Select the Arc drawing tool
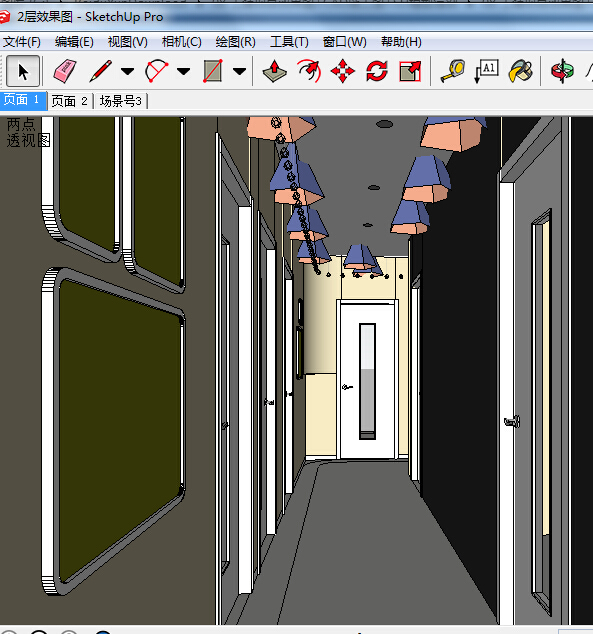This screenshot has width=593, height=634. tap(156, 71)
